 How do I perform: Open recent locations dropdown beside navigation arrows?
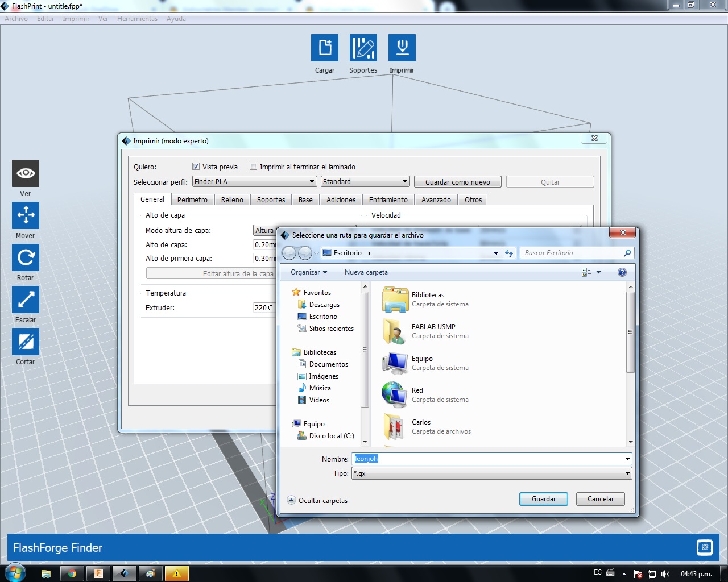pos(317,253)
